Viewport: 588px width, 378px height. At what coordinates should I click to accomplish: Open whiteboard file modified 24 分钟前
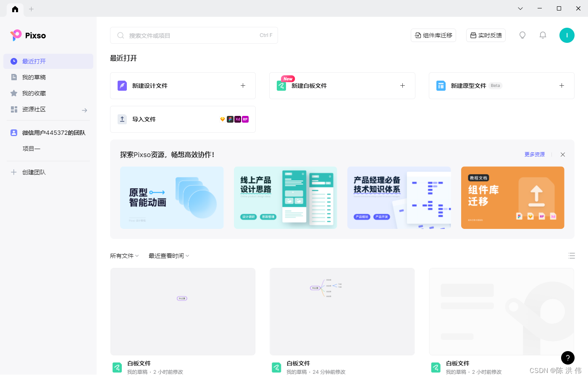click(x=342, y=312)
